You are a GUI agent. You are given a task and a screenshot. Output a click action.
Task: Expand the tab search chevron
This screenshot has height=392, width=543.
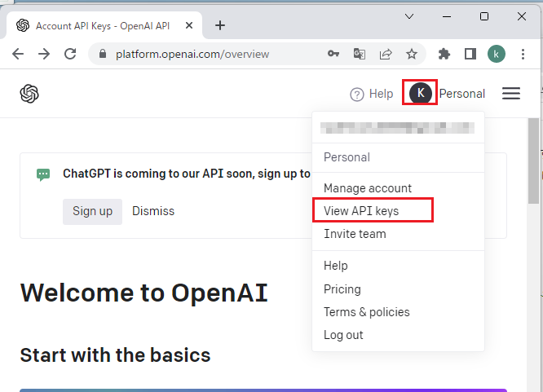pyautogui.click(x=409, y=16)
